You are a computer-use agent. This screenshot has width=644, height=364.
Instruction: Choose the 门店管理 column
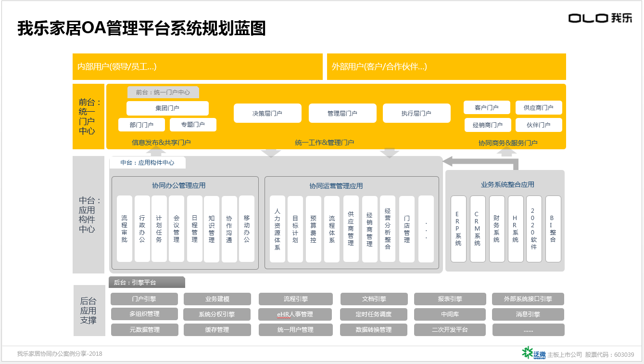point(407,229)
